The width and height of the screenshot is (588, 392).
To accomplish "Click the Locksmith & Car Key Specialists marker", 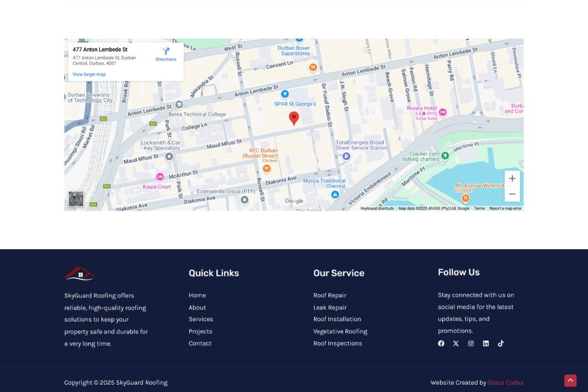I will pos(169,156).
